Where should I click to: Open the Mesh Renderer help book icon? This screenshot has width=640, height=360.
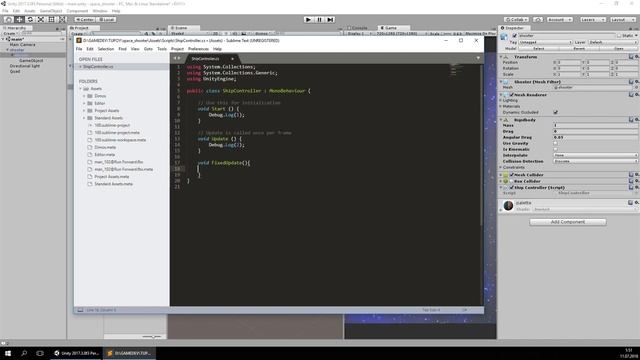[x=631, y=94]
